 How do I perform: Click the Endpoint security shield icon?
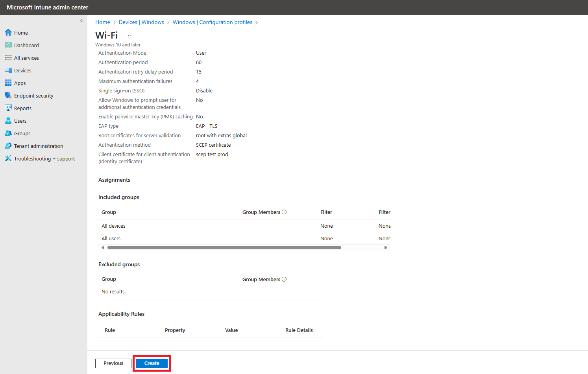pyautogui.click(x=8, y=95)
